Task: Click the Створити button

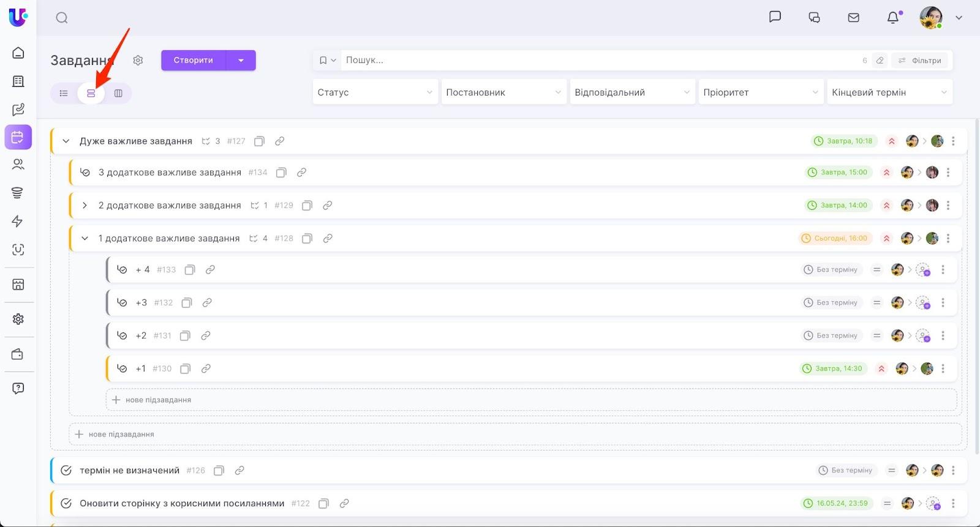Action: point(193,60)
